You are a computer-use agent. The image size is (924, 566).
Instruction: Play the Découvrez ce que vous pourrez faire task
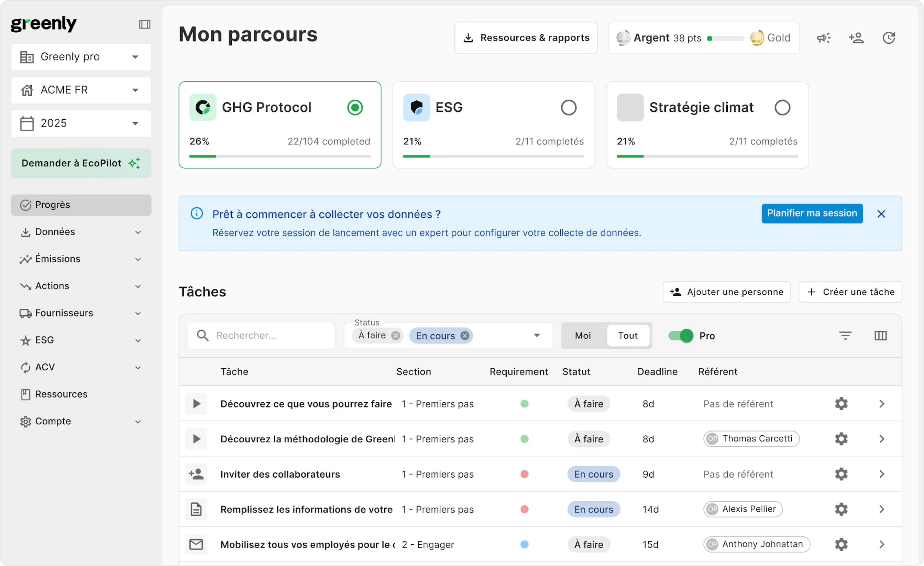click(196, 404)
